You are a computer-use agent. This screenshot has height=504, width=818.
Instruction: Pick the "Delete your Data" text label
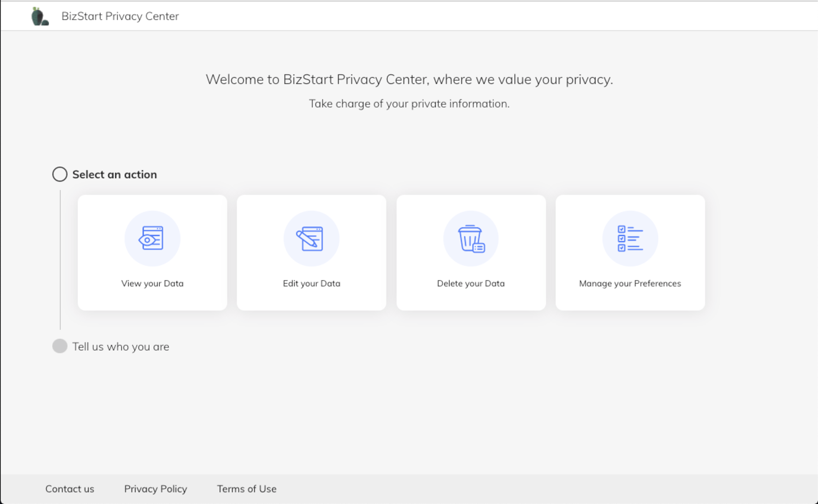tap(471, 284)
